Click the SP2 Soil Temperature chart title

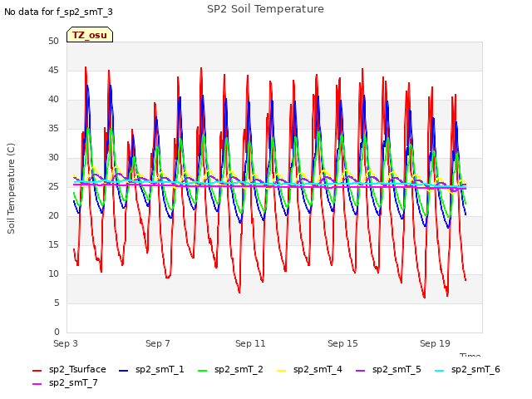tap(265, 9)
